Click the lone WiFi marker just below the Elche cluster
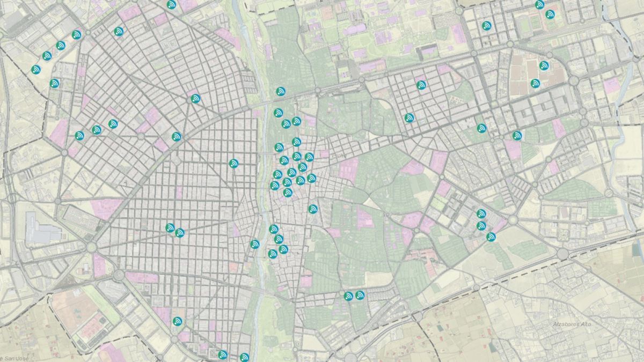 (x=313, y=209)
